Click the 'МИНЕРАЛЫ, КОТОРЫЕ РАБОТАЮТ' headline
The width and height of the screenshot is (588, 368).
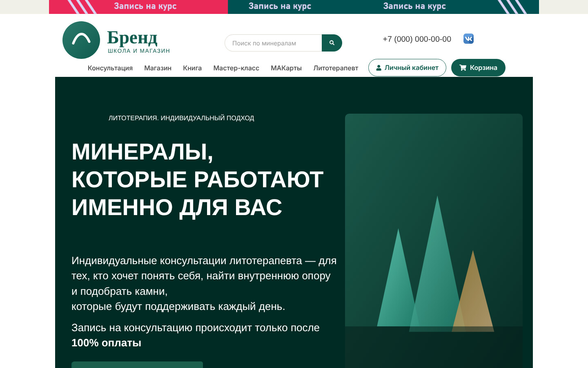pos(198,179)
